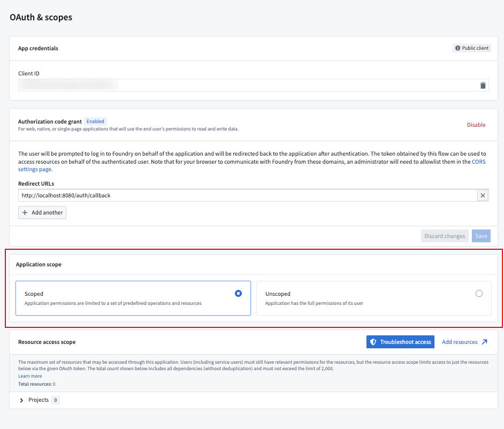This screenshot has height=429, width=504.
Task: Disable the Authorization code grant
Action: coord(476,125)
